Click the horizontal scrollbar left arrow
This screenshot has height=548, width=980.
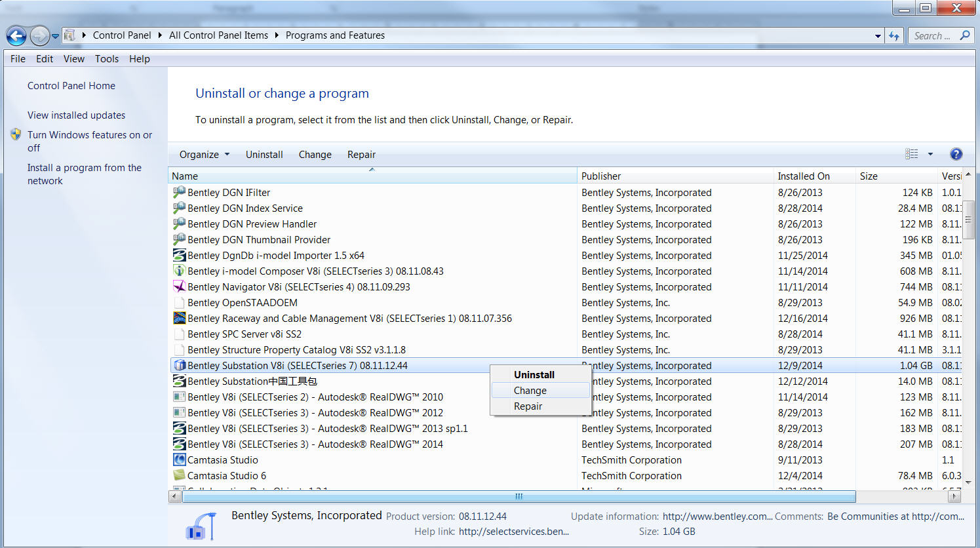pyautogui.click(x=175, y=496)
